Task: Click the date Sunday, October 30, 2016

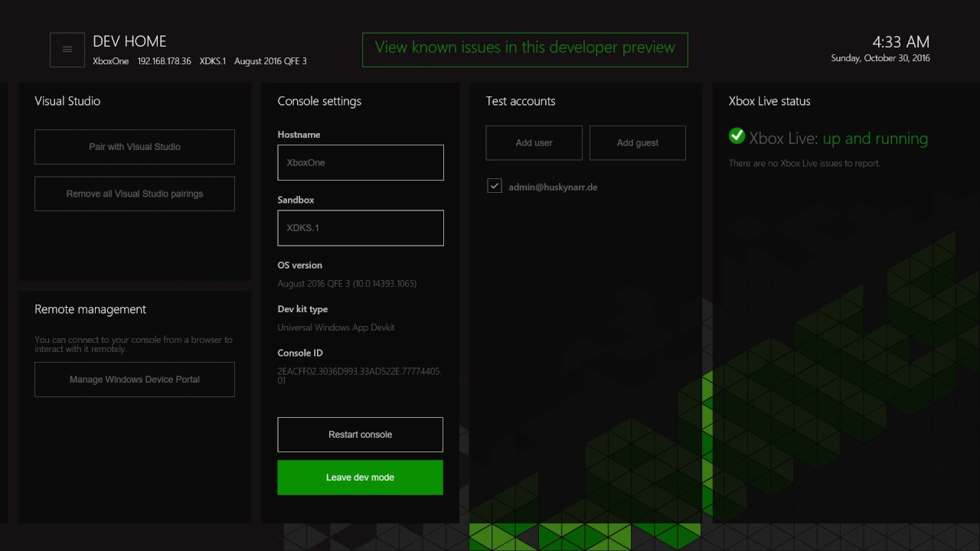Action: pyautogui.click(x=880, y=58)
